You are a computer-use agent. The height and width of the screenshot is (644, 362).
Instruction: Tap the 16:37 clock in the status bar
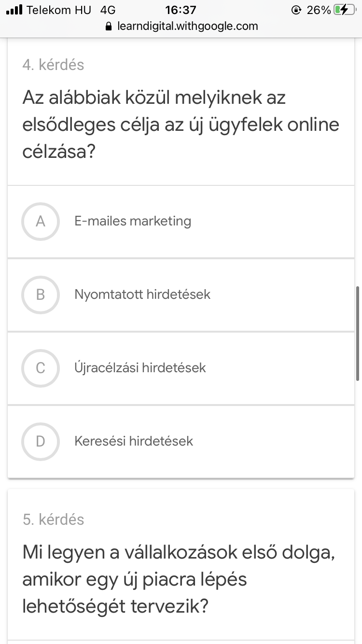pyautogui.click(x=181, y=10)
